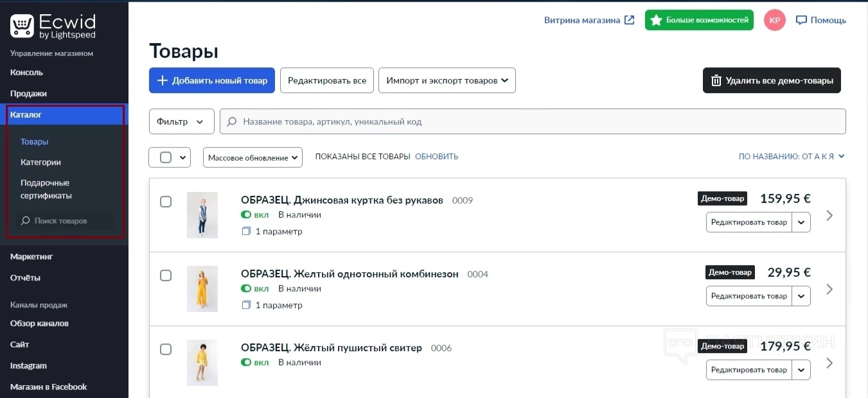
Task: Open the arrow for the denim jacket product
Action: (829, 215)
